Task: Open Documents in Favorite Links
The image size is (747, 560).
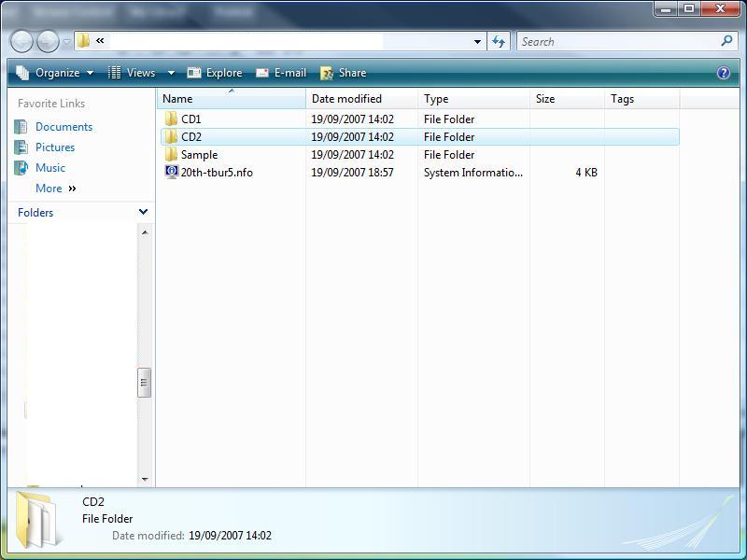Action: point(63,127)
